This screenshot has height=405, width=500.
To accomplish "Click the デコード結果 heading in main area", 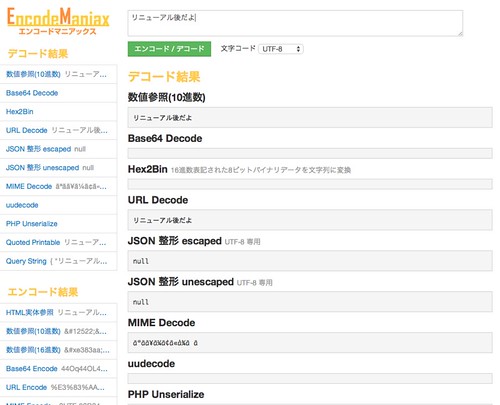I will pyautogui.click(x=164, y=77).
